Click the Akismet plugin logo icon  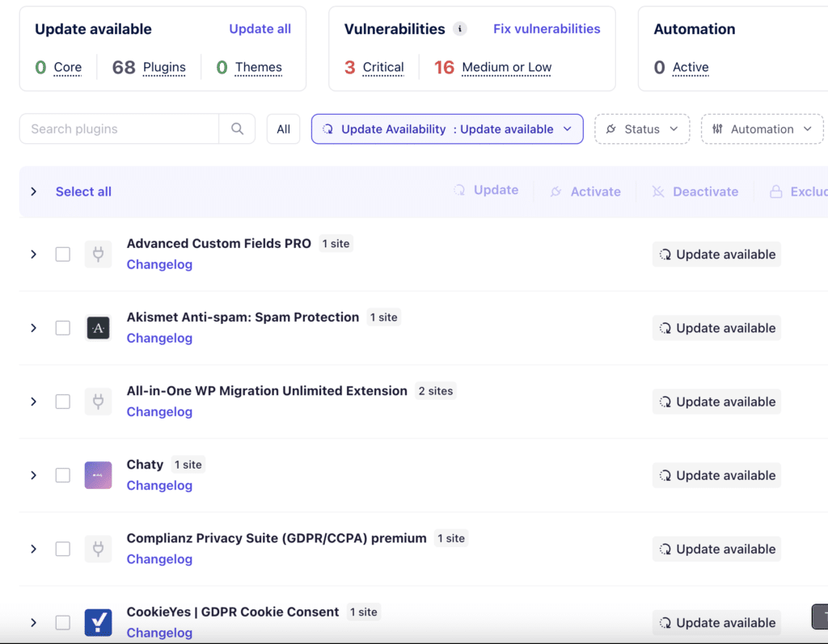click(98, 328)
